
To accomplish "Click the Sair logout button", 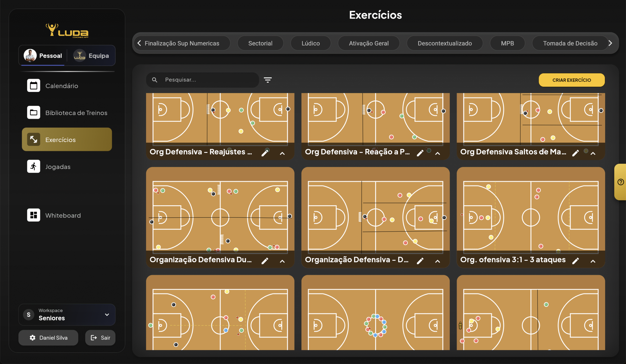I will (100, 337).
